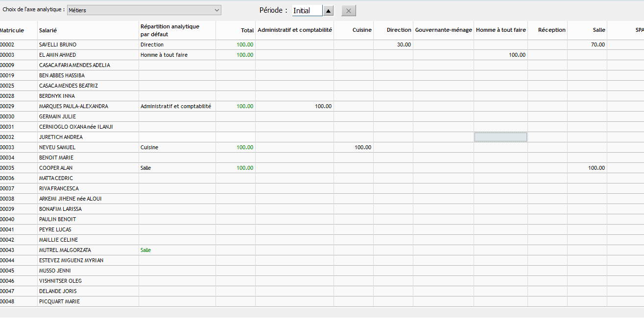
Task: Click matricule 00029
Action: pos(7,106)
